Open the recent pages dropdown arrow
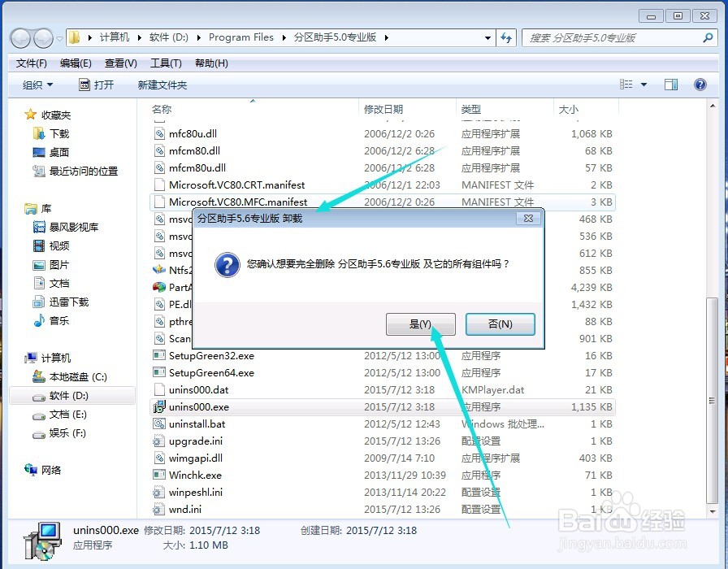This screenshot has height=569, width=728. (59, 38)
